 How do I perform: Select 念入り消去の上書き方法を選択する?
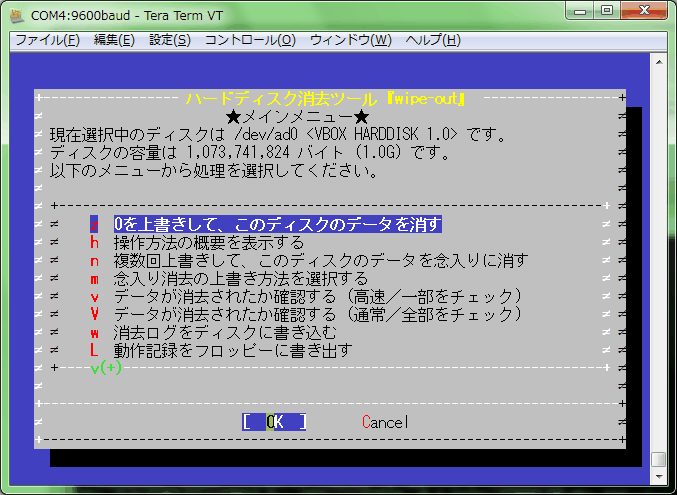pyautogui.click(x=241, y=279)
